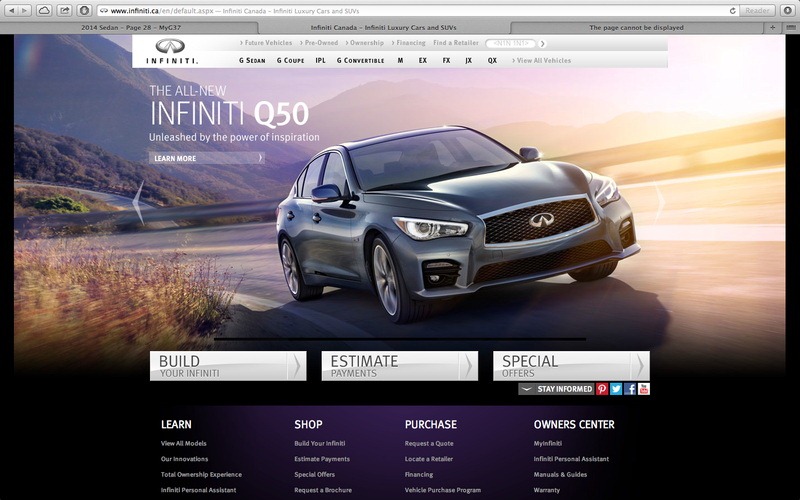Open Financing link under Purchase
Viewport: 800px width, 500px height.
pyautogui.click(x=419, y=474)
